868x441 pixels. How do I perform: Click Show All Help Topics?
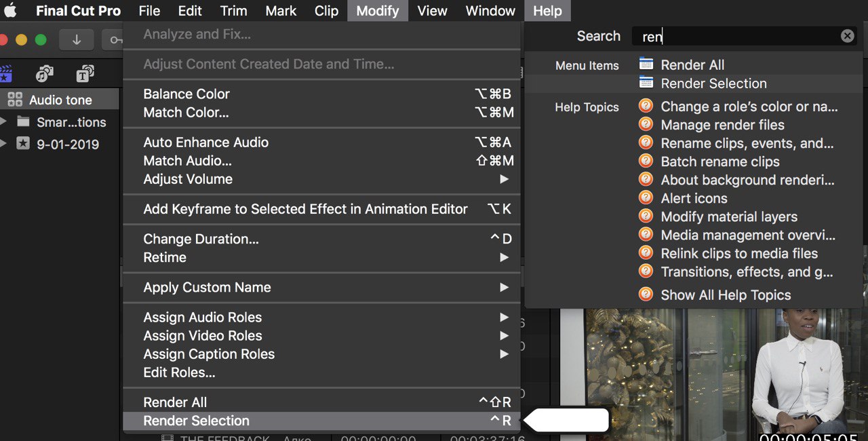(x=726, y=294)
